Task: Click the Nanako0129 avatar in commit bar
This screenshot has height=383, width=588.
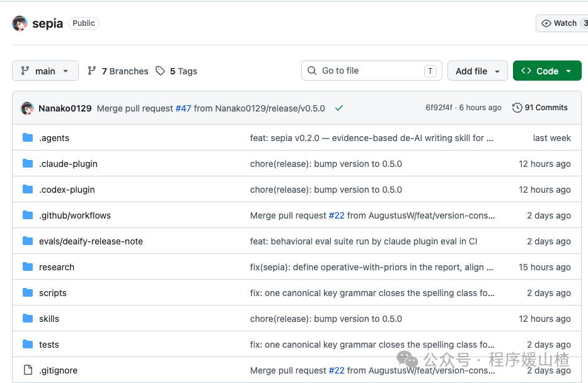Action: pyautogui.click(x=27, y=108)
